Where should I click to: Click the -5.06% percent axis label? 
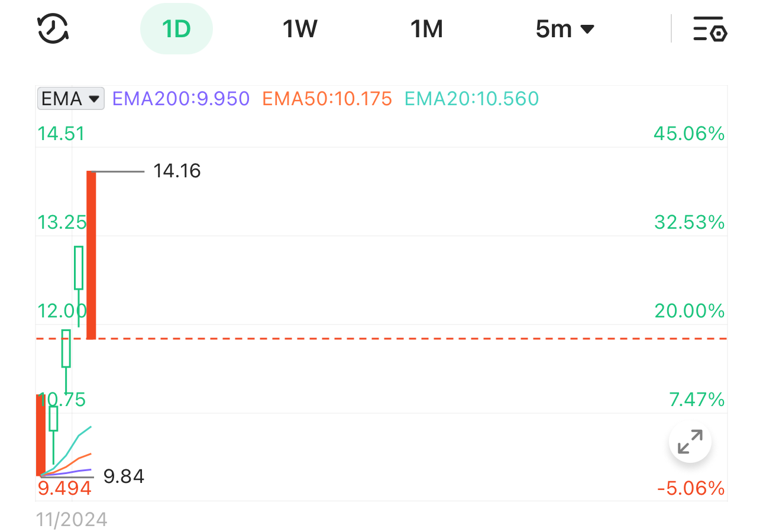tap(690, 489)
